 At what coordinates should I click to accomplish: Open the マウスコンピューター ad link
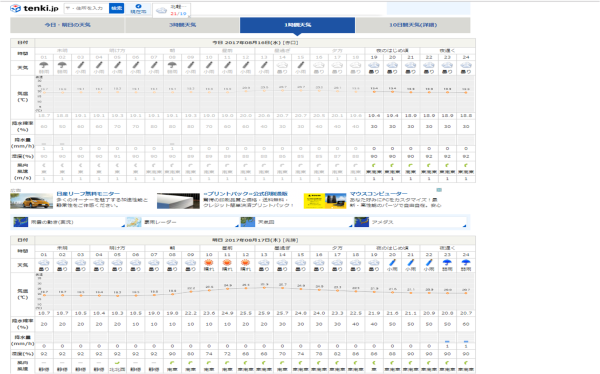tap(378, 194)
